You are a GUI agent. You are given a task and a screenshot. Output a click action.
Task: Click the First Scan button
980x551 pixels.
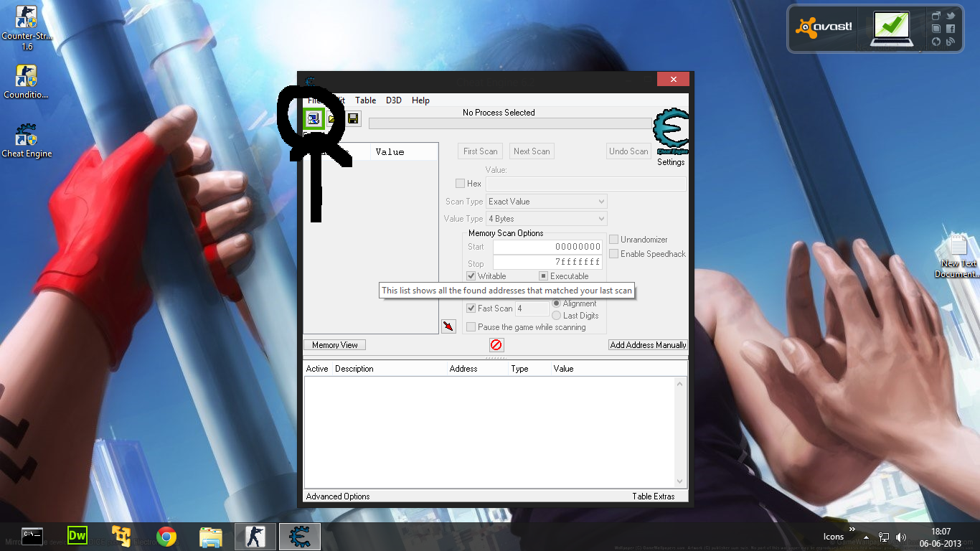tap(481, 151)
